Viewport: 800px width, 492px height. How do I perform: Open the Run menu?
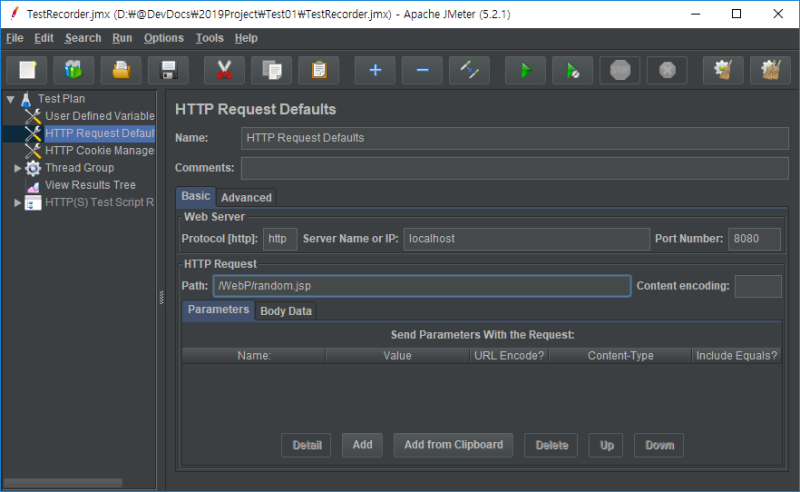[122, 38]
